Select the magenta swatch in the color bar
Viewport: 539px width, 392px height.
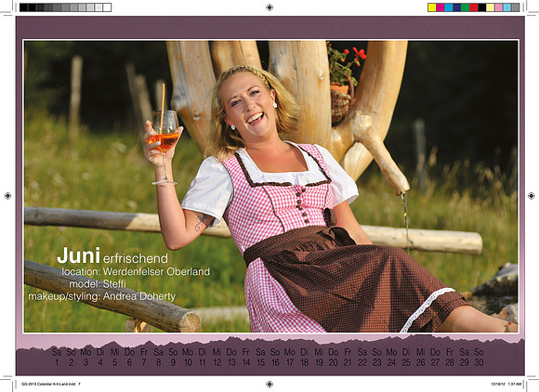point(440,7)
